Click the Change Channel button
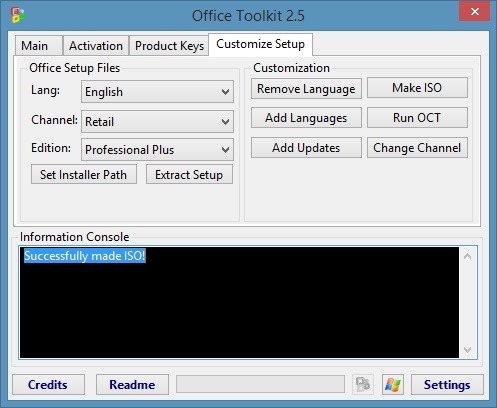Screen dimensions: 497x408 point(417,148)
